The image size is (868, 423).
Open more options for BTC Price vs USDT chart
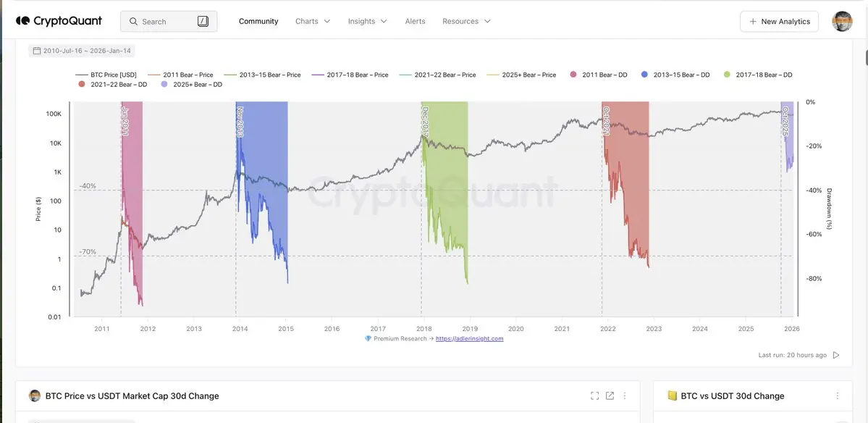(x=625, y=395)
